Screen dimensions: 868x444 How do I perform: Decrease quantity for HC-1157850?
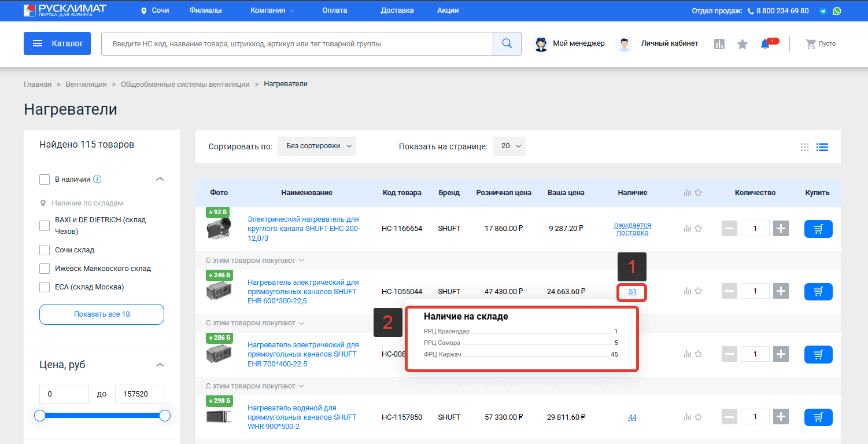click(x=730, y=417)
